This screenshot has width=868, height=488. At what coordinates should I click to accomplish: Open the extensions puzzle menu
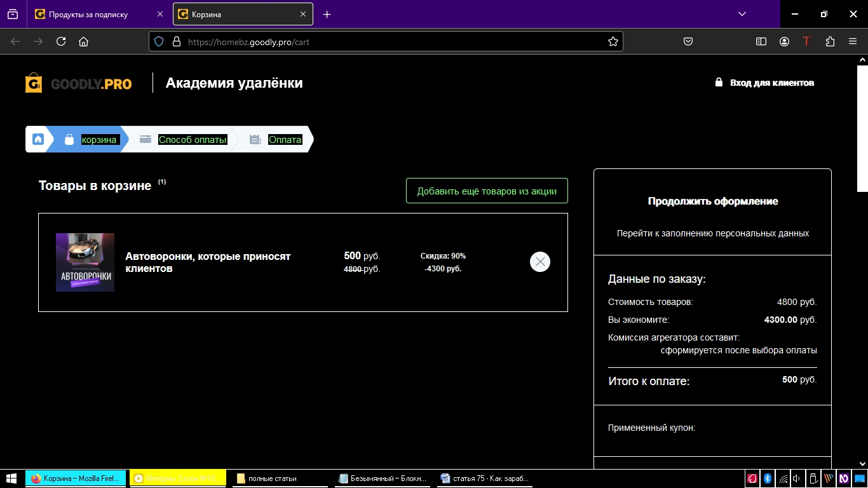coord(830,41)
